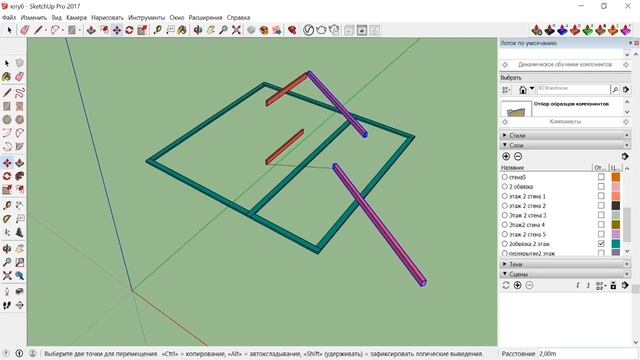Select the Pan hand tool in top toolbar
The image size is (640, 360).
[x=211, y=30]
